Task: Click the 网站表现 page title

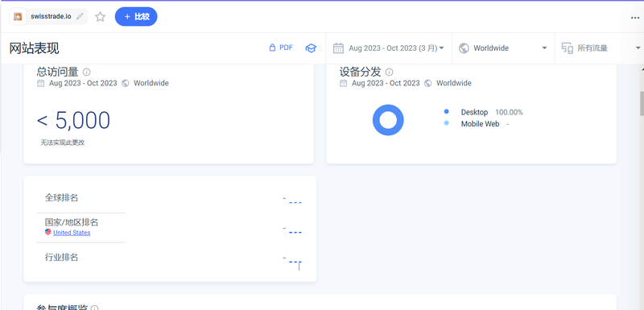Action: click(34, 48)
